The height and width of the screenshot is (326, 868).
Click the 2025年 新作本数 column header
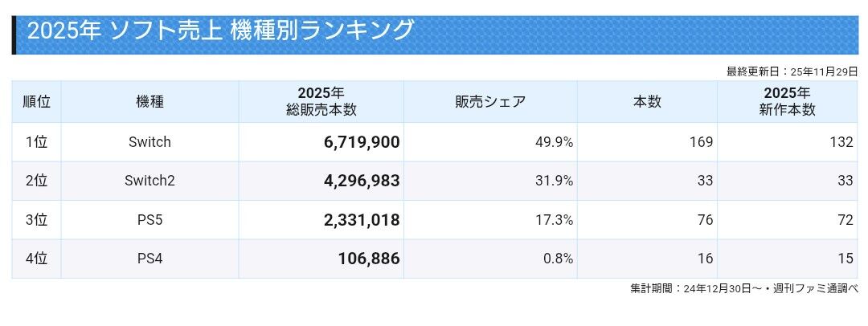pyautogui.click(x=787, y=102)
